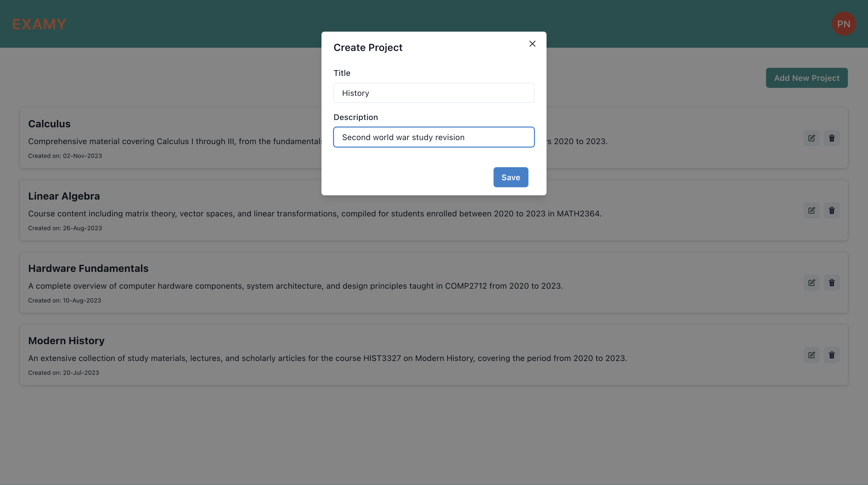868x485 pixels.
Task: Edit the Linear Algebra project
Action: 811,211
